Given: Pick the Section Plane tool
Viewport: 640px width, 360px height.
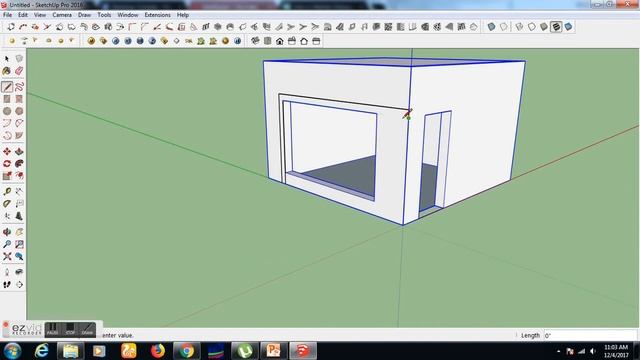Looking at the screenshot, I should pyautogui.click(x=19, y=284).
